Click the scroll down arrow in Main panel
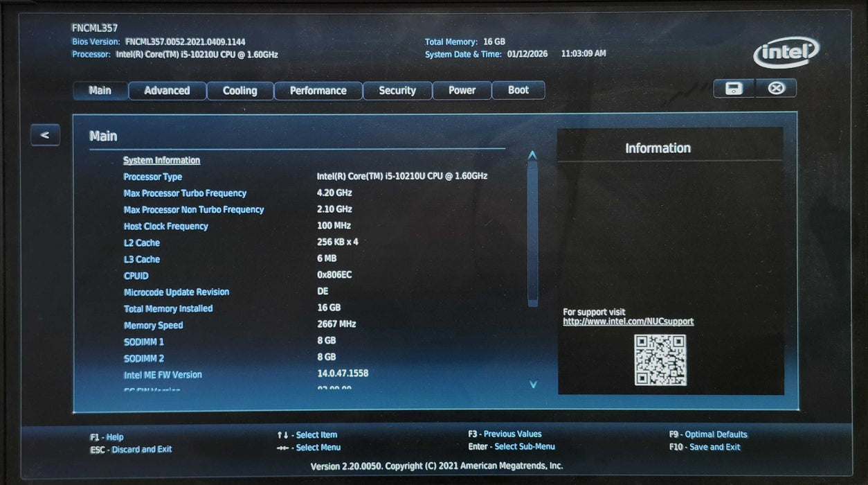Image resolution: width=868 pixels, height=485 pixels. click(532, 384)
